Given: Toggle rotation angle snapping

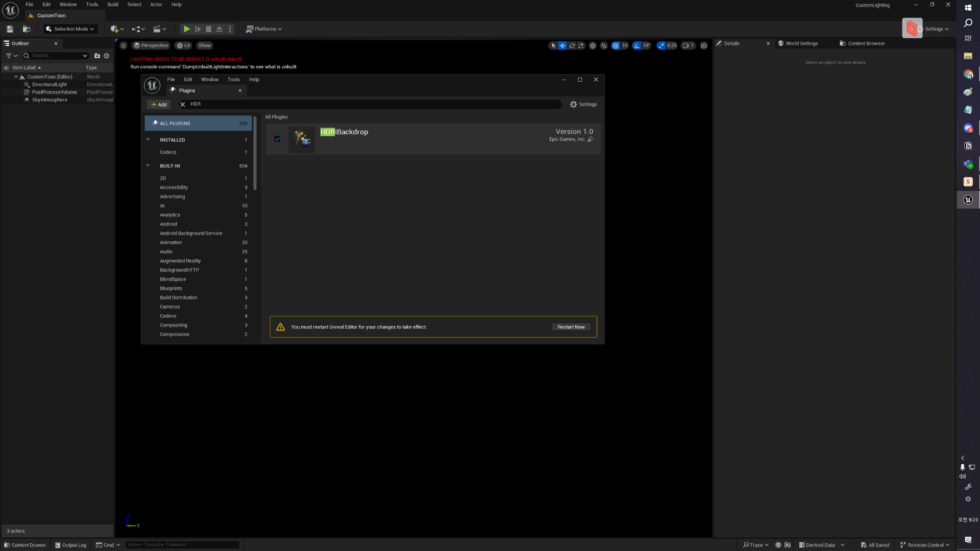Looking at the screenshot, I should tap(636, 46).
